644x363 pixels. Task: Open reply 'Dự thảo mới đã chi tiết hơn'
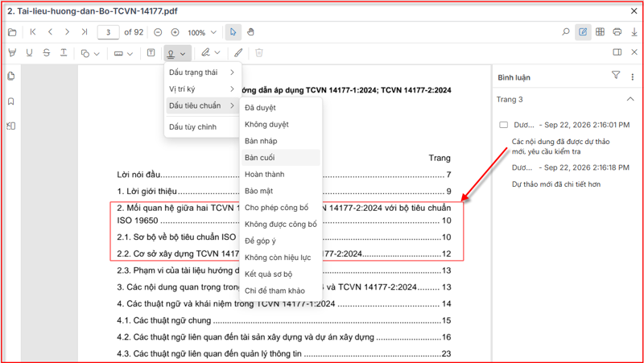tap(556, 184)
